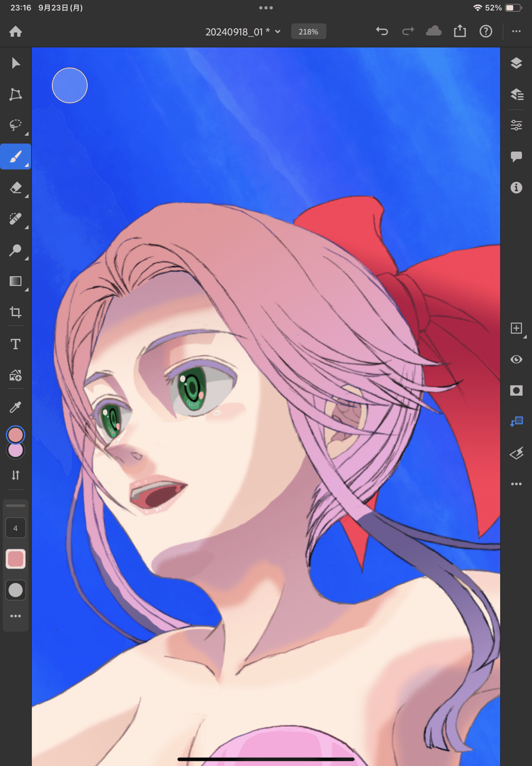Tap the tool options drag handle

16,506
